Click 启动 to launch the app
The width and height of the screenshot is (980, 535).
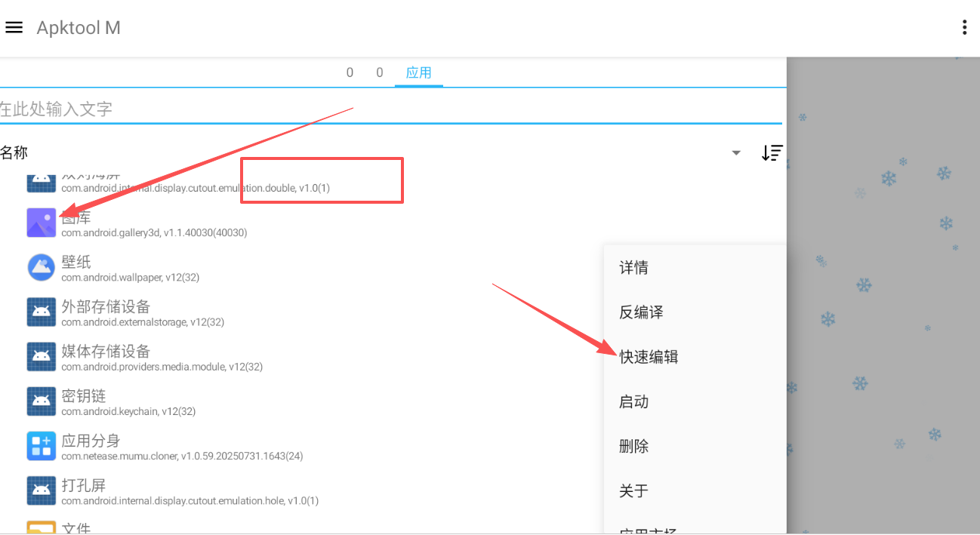pyautogui.click(x=633, y=401)
